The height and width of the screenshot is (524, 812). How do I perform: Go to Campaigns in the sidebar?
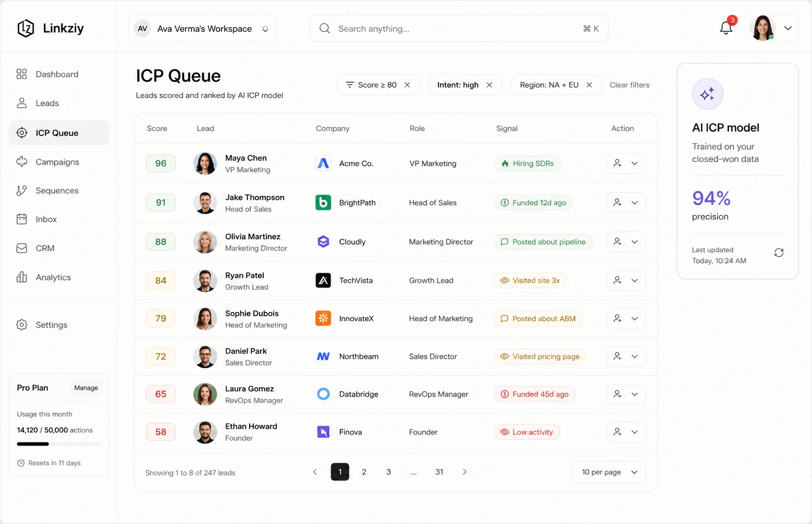[59, 162]
